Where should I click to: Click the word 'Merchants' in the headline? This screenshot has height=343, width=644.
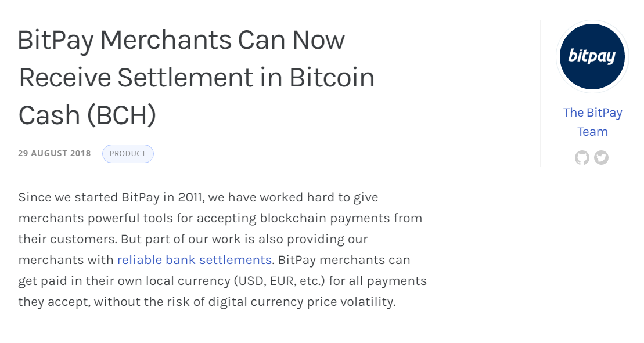166,40
